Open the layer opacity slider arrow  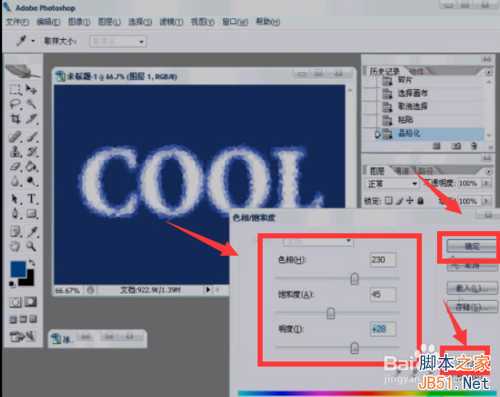(x=486, y=183)
